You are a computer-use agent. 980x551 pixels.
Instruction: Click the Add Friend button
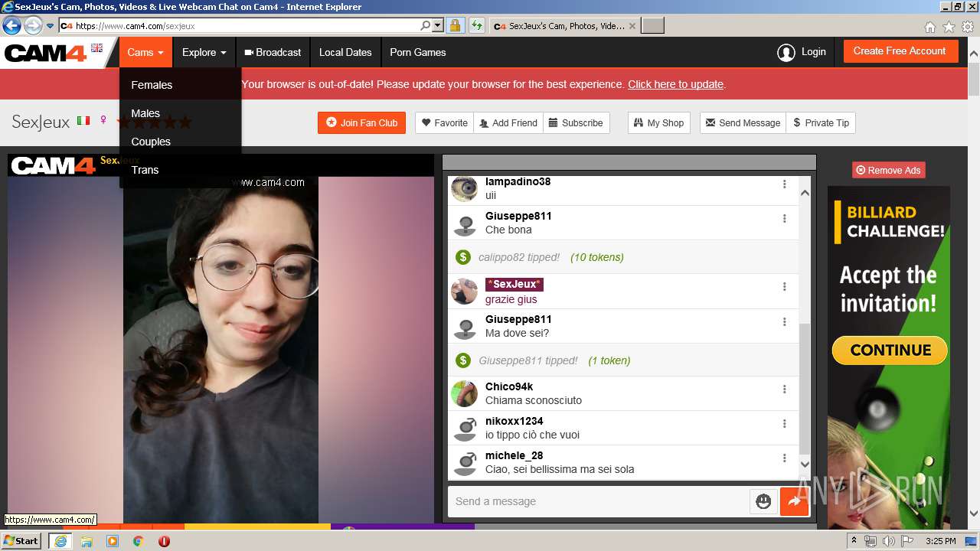(508, 122)
